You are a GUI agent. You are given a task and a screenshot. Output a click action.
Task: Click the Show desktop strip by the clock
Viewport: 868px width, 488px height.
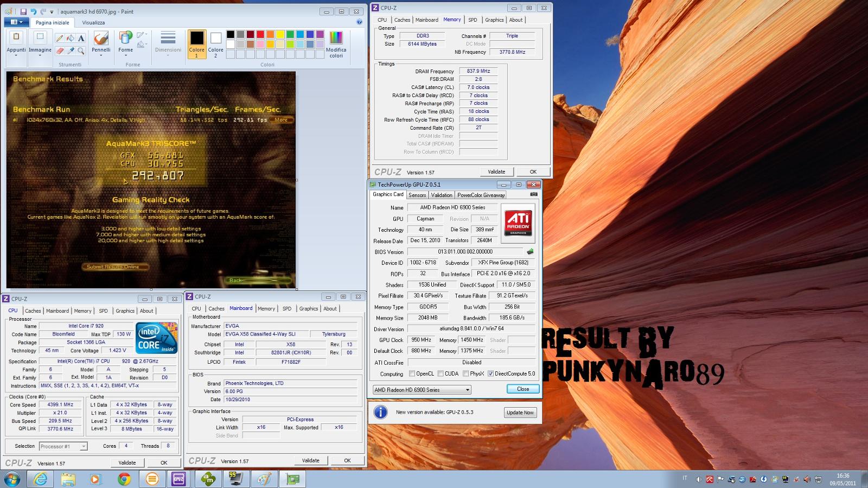tap(864, 479)
